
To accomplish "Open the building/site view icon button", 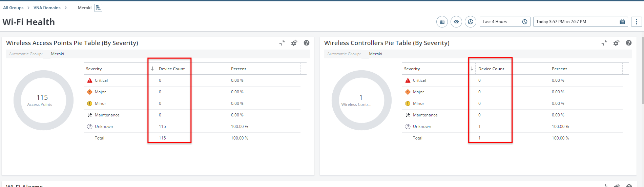I will (442, 22).
